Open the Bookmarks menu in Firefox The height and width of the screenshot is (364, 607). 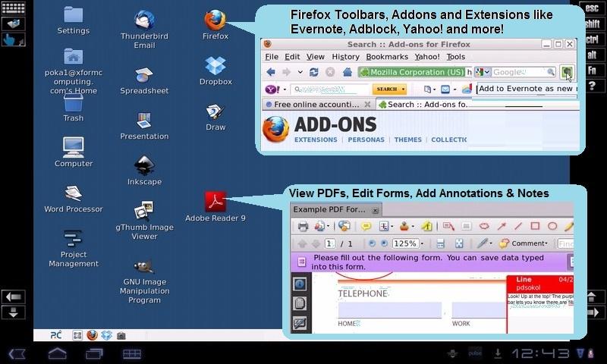tap(387, 57)
